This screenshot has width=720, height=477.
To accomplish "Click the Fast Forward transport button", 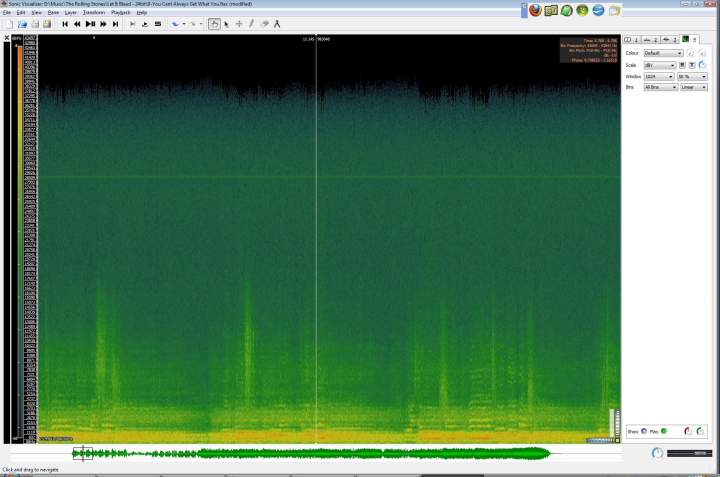I will [x=103, y=24].
